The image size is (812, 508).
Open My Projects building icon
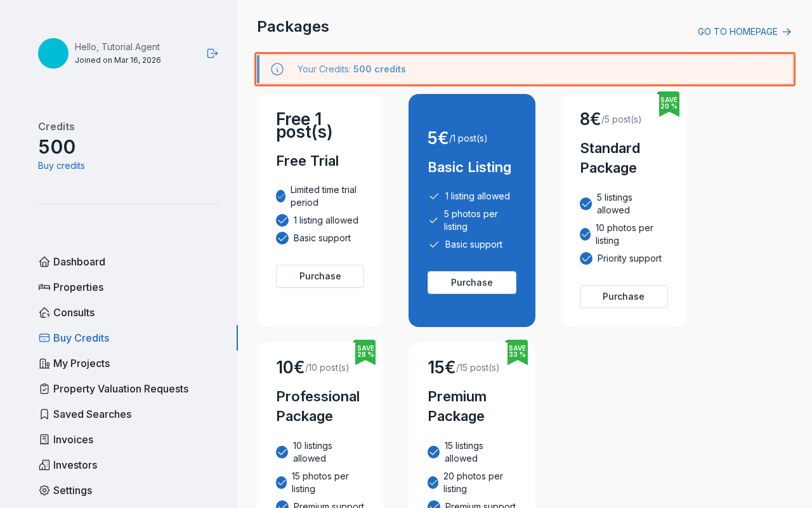pos(44,363)
